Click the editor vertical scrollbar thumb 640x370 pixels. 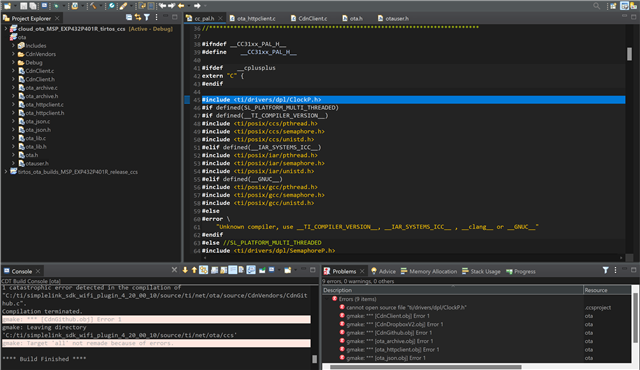pos(629,54)
